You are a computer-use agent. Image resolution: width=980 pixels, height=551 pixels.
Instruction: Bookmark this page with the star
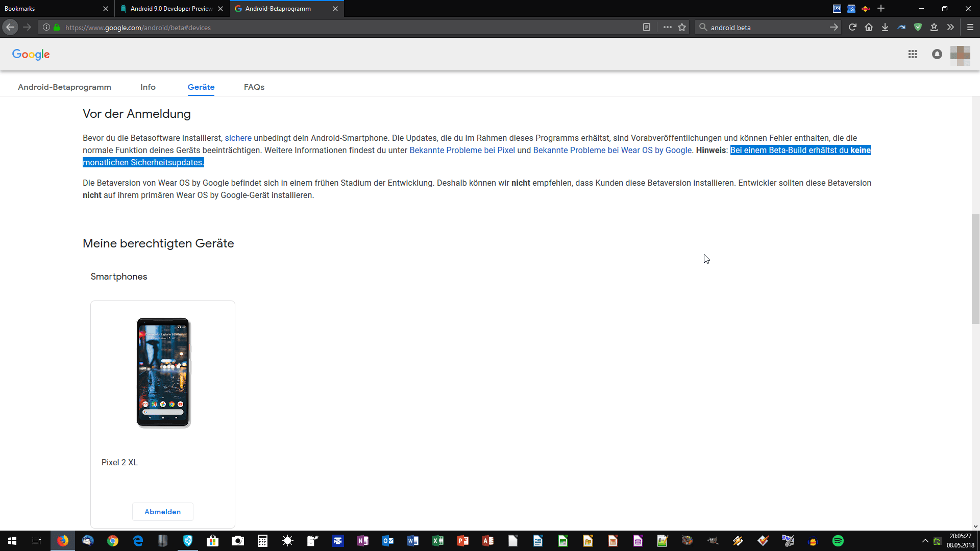click(682, 28)
